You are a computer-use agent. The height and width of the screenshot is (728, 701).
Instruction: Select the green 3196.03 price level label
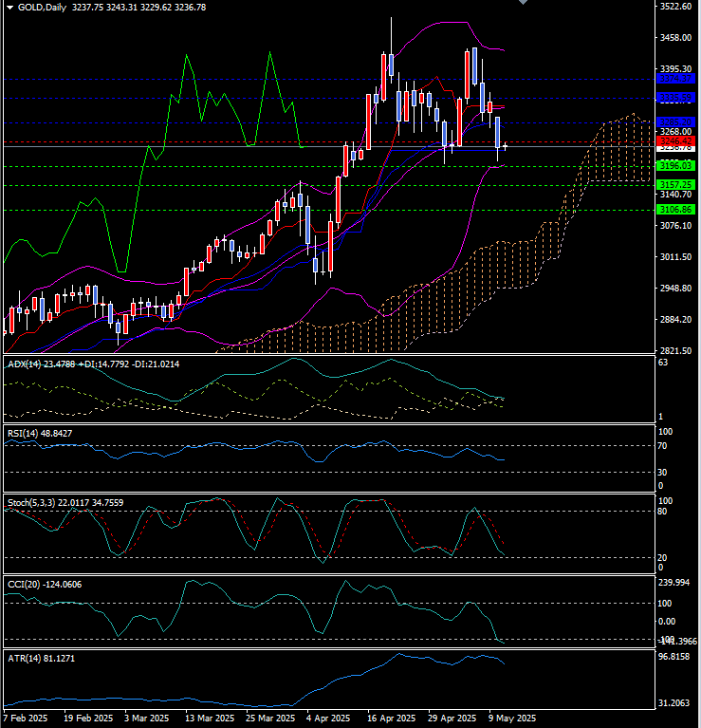coord(676,166)
